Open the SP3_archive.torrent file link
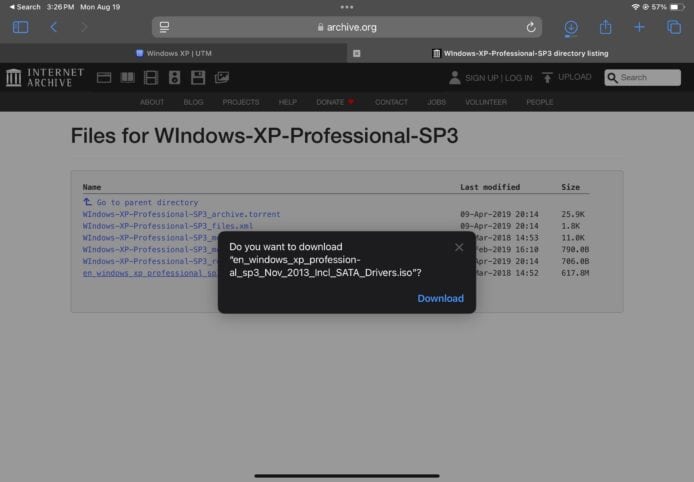This screenshot has width=694, height=482. 181,214
